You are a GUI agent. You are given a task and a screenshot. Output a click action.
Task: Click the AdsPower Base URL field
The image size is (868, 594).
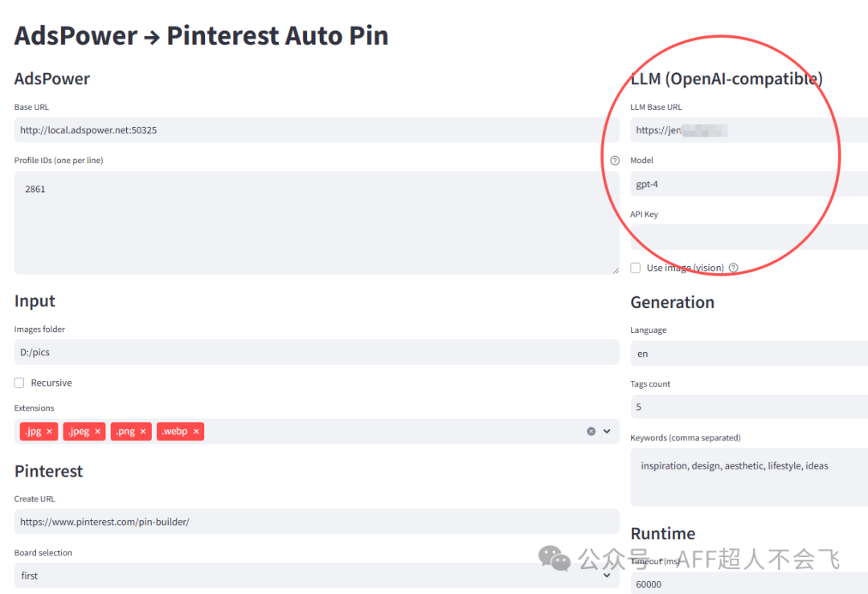point(317,130)
